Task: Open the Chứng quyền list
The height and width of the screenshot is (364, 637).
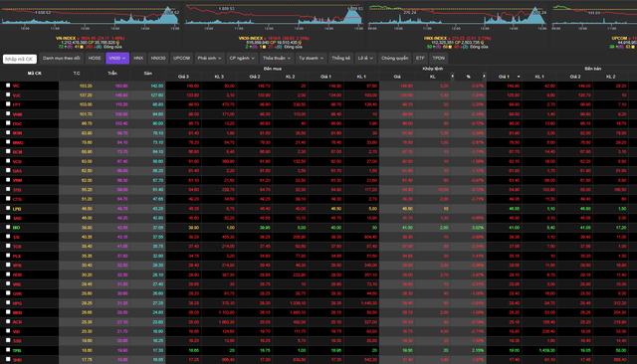Action: pos(394,58)
